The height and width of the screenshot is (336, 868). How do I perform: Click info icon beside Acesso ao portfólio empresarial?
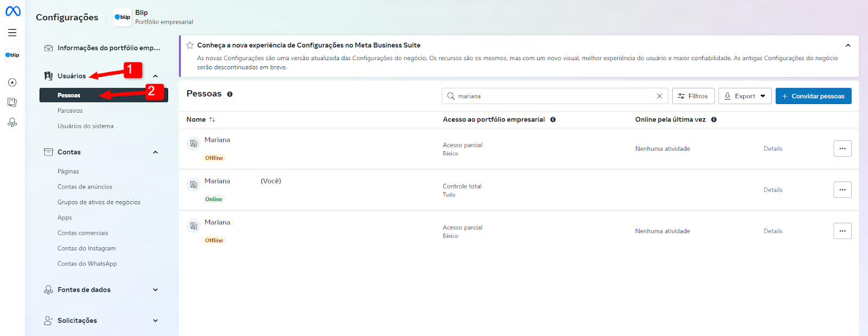point(553,120)
